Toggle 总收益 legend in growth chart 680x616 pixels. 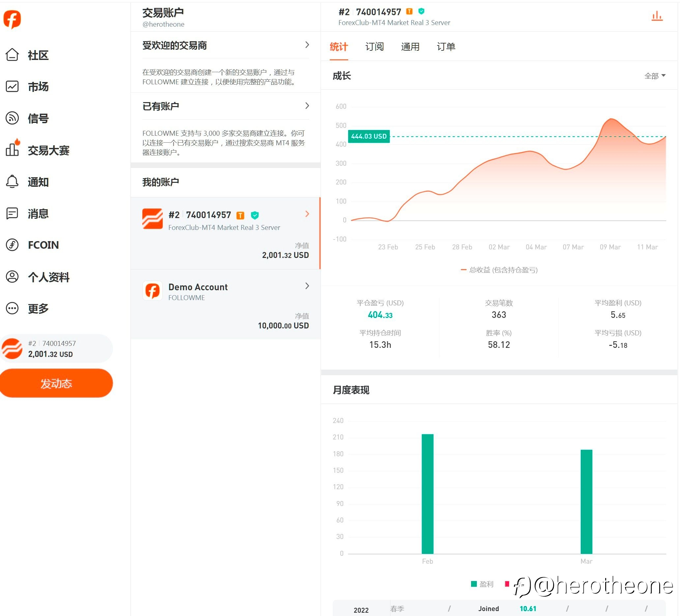point(499,270)
